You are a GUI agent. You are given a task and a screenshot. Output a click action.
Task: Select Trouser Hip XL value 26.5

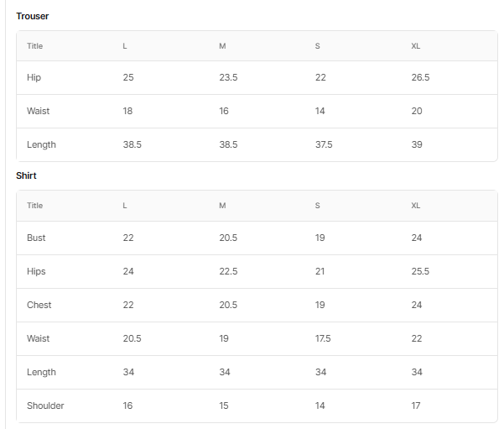coord(420,77)
